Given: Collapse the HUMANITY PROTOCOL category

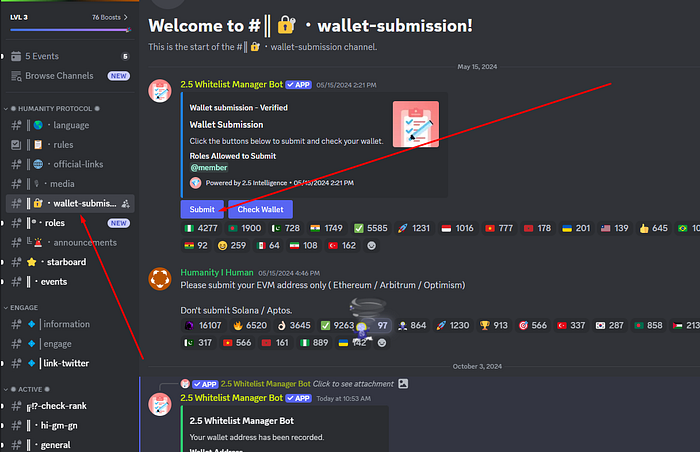Looking at the screenshot, I should point(52,109).
